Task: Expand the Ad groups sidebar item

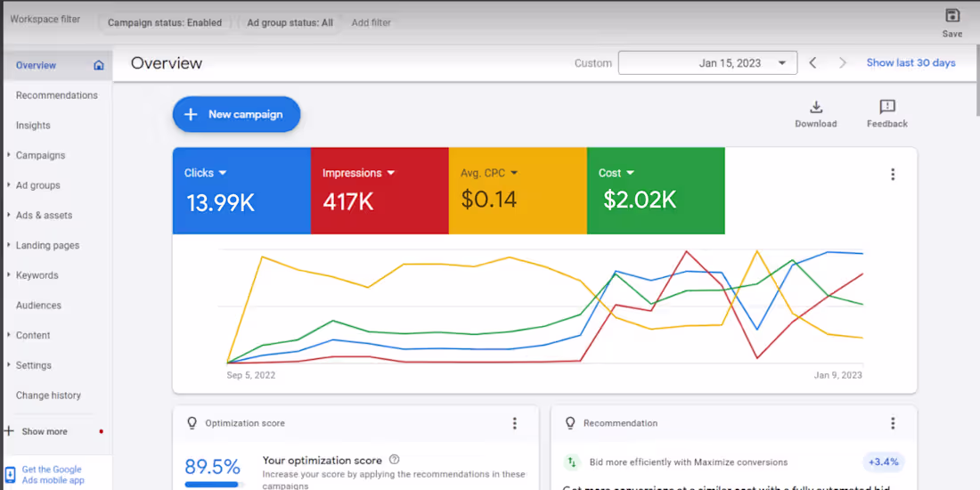Action: pyautogui.click(x=8, y=185)
